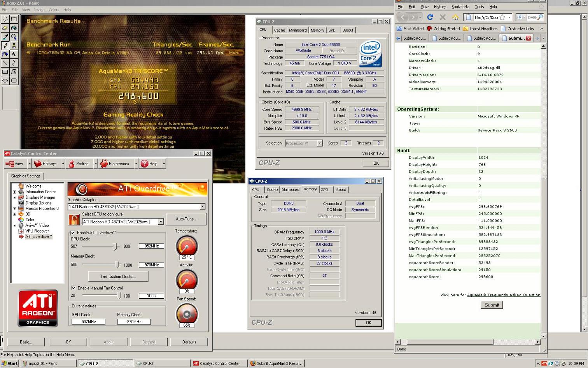Pick the straight Line tool
The width and height of the screenshot is (588, 368).
pos(5,63)
